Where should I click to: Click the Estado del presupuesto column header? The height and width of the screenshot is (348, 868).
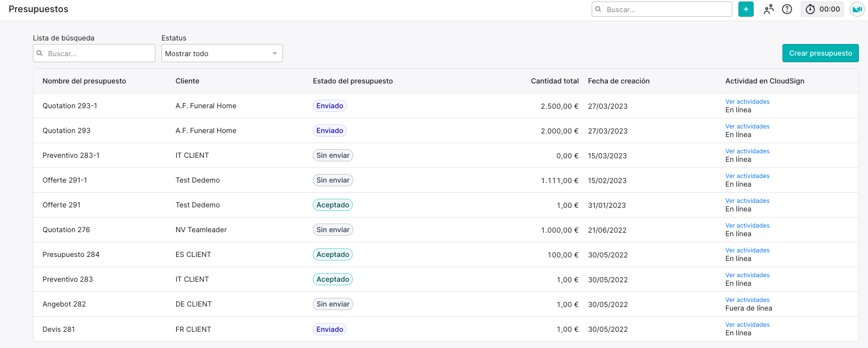(353, 81)
